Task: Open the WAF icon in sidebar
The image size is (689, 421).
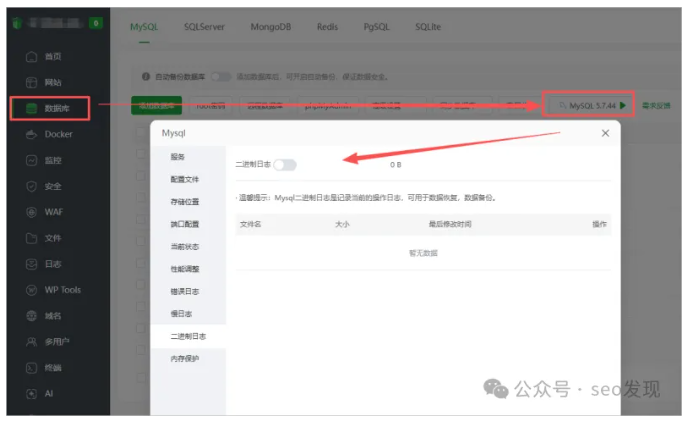Action: 32,212
